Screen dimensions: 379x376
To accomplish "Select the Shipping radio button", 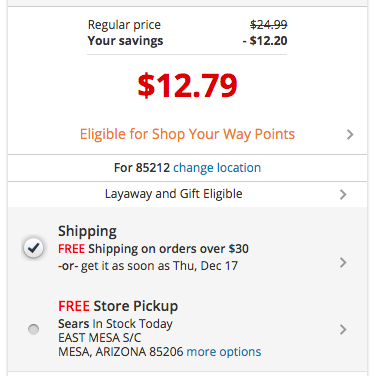I will pos(33,248).
